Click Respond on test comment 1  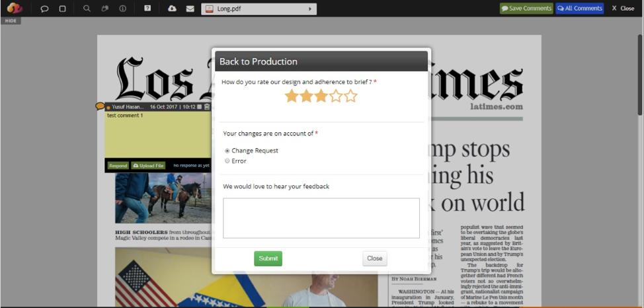click(x=118, y=165)
